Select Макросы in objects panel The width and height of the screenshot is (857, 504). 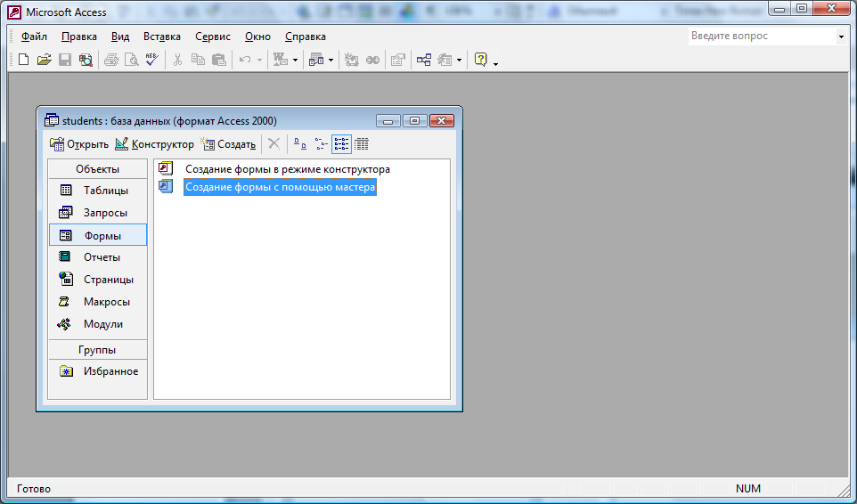[97, 301]
